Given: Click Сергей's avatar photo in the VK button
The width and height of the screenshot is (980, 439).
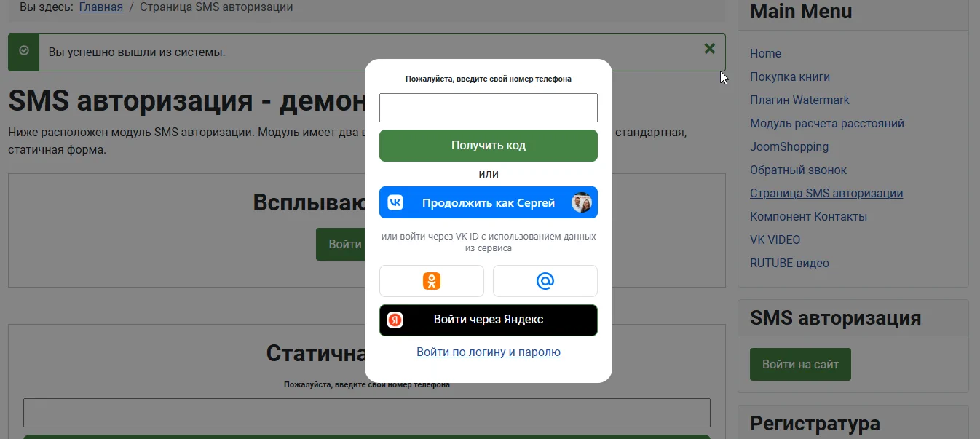Looking at the screenshot, I should pyautogui.click(x=581, y=202).
